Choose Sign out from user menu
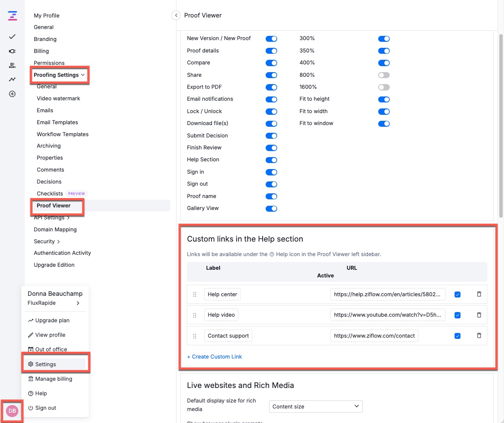 (46, 408)
